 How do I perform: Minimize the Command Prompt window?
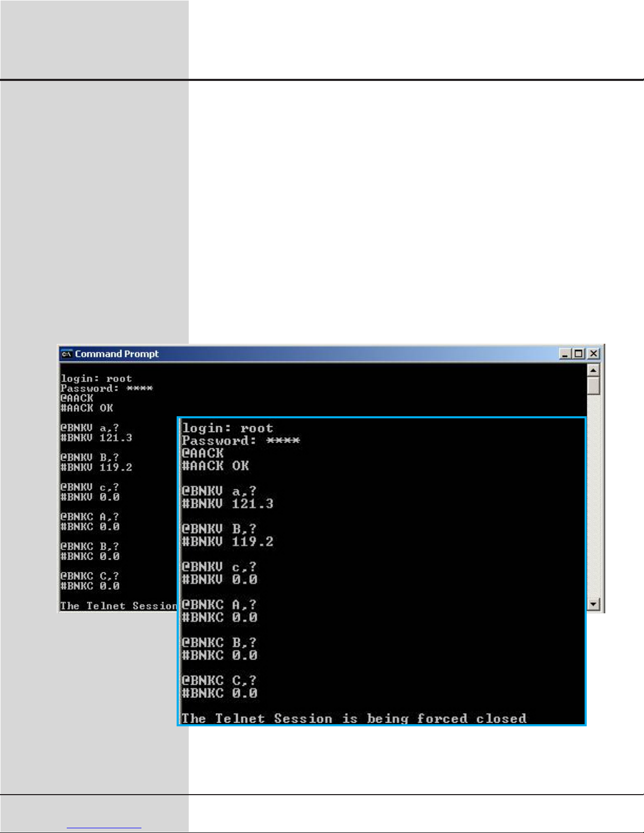[x=565, y=354]
